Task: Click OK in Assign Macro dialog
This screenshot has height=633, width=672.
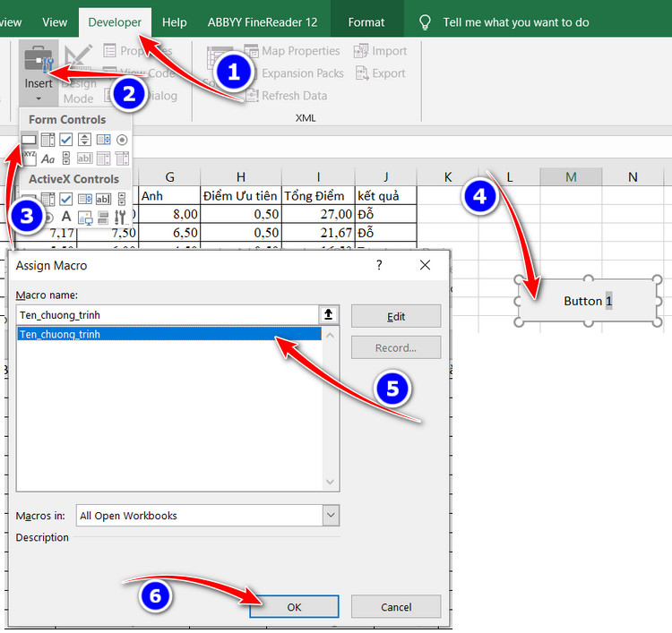Action: pyautogui.click(x=294, y=607)
